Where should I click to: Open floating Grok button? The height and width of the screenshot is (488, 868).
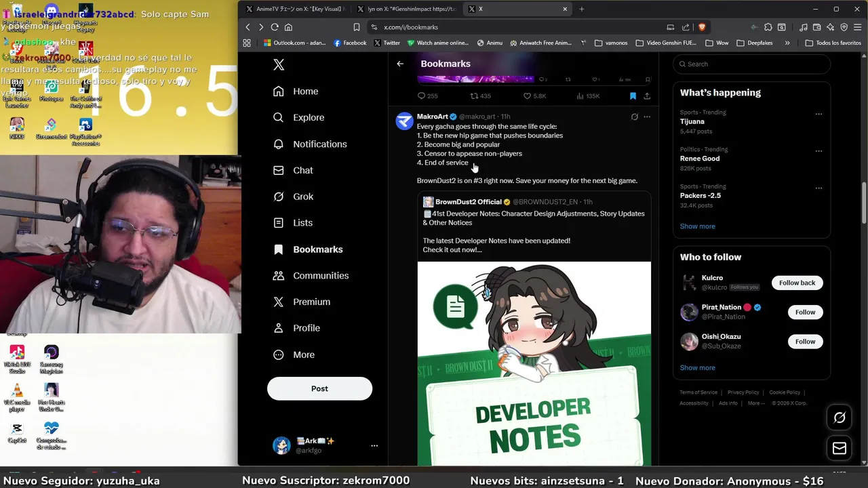(x=840, y=418)
